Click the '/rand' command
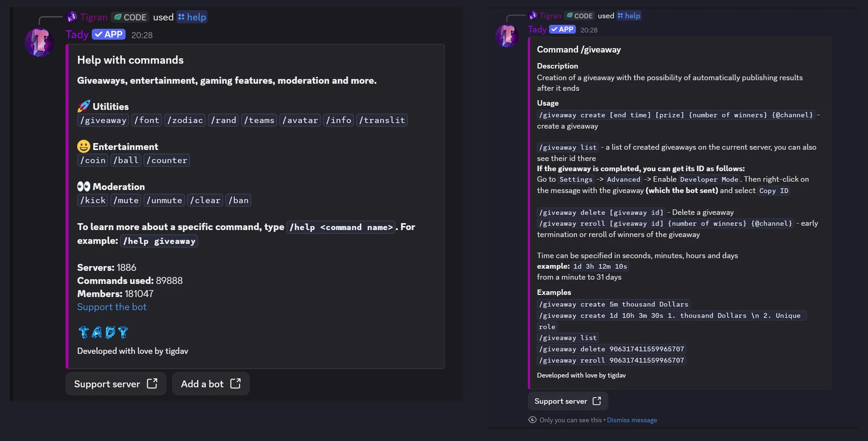This screenshot has width=868, height=441. 223,120
